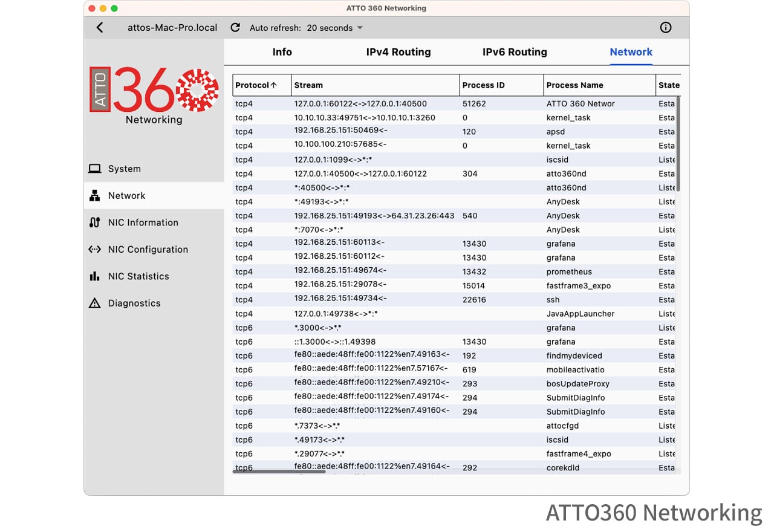Image resolution: width=774 pixels, height=532 pixels.
Task: Open Diagnostics in the sidebar
Action: (x=154, y=303)
